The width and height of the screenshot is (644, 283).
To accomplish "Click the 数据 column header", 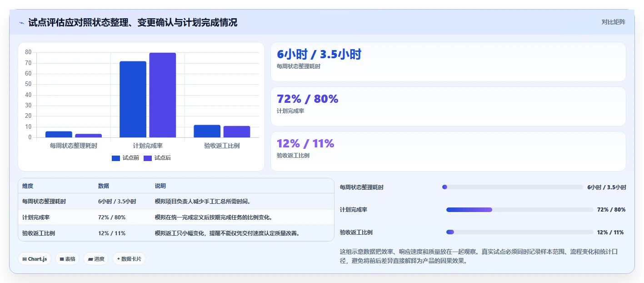I will [x=104, y=186].
